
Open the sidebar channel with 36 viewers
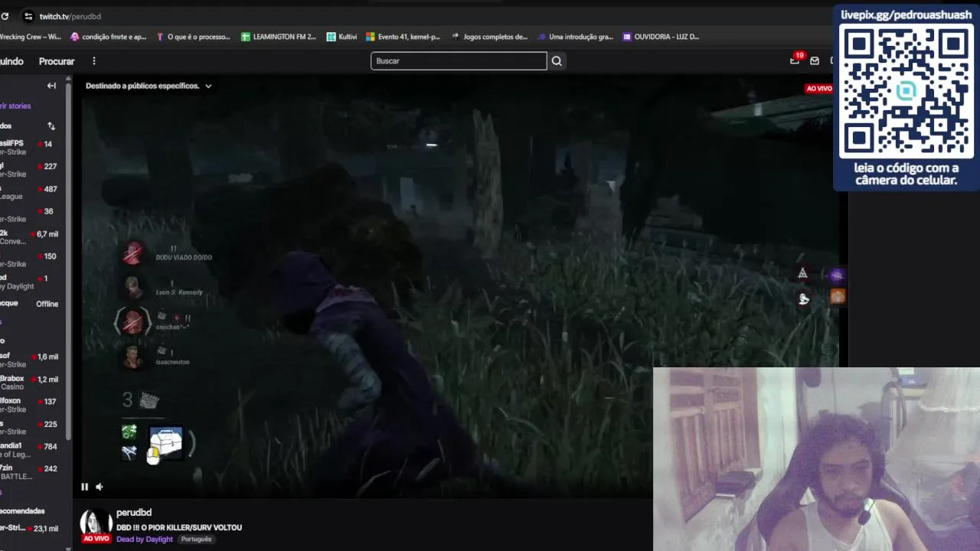(x=31, y=215)
